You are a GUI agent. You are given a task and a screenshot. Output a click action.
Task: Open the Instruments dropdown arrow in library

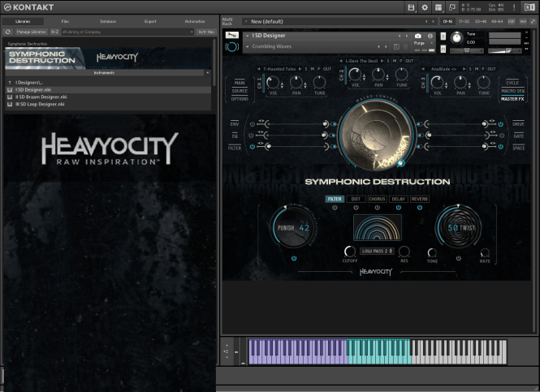(208, 72)
